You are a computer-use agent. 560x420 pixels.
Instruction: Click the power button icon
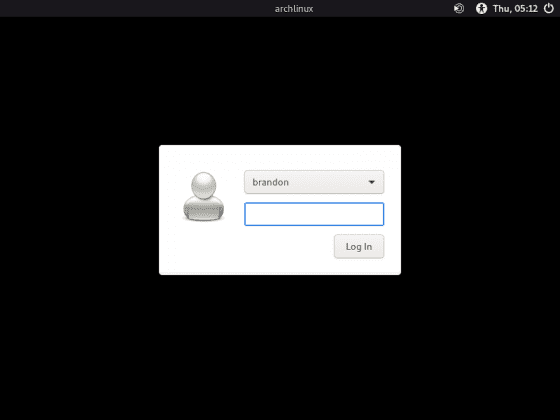coord(549,8)
